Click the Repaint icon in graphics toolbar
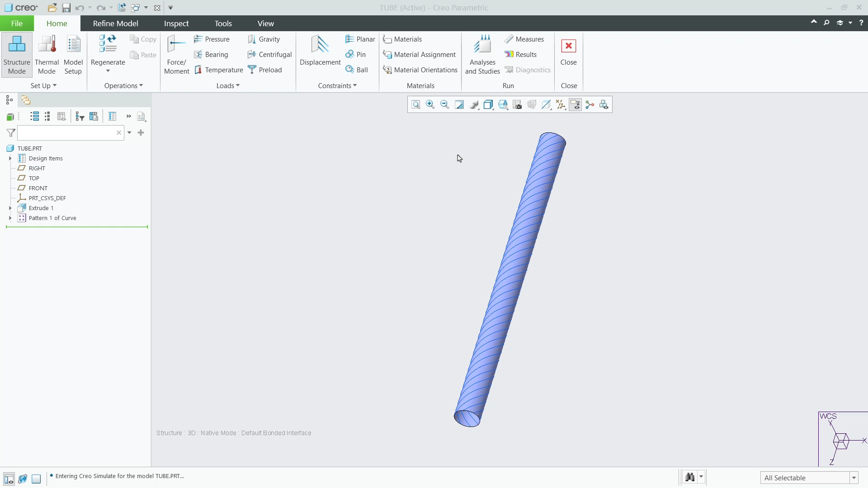This screenshot has width=868, height=488. [x=459, y=105]
